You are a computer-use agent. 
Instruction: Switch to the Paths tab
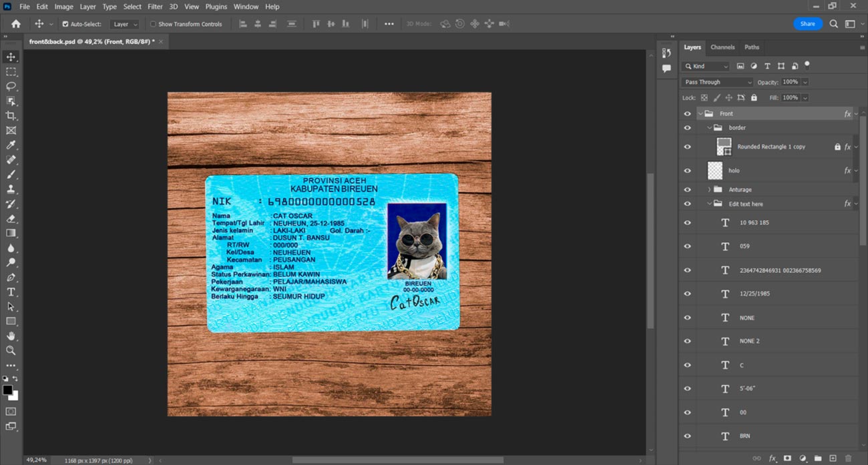[x=752, y=47]
